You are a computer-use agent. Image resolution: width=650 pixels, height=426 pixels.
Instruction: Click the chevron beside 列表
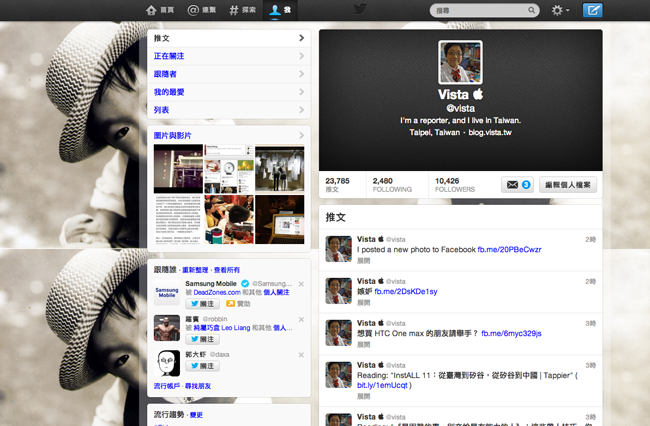click(x=302, y=110)
